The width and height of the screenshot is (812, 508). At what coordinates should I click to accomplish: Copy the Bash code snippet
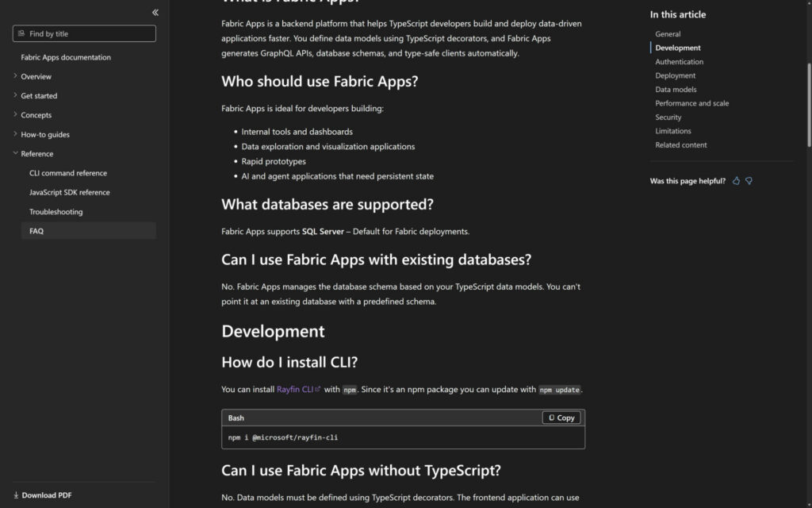(x=561, y=418)
